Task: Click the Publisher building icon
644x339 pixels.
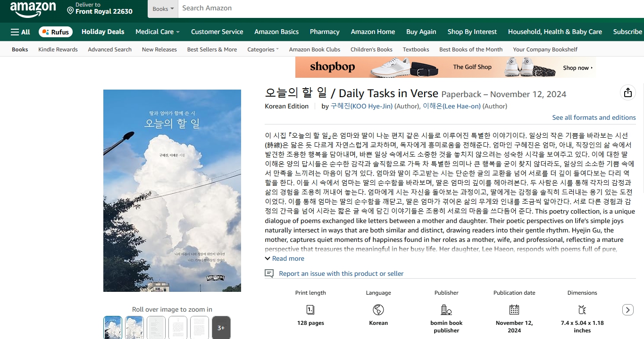Action: click(446, 310)
